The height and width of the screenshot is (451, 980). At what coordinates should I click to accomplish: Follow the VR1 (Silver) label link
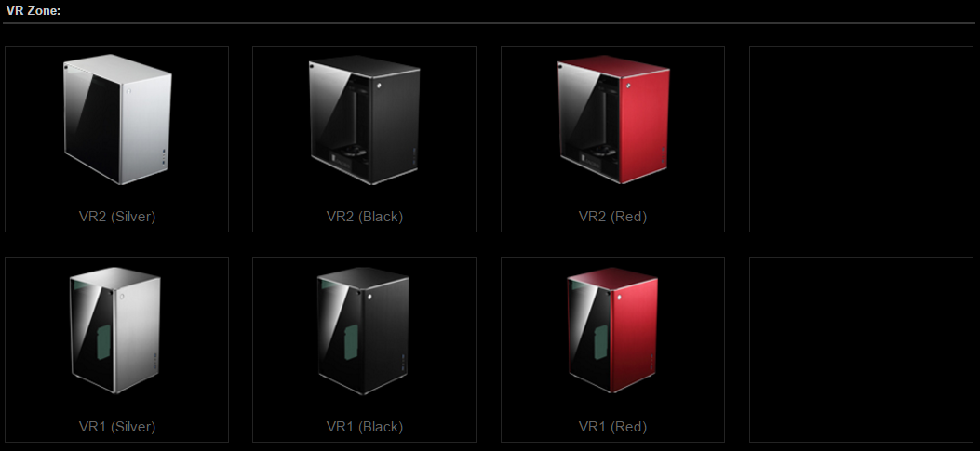tap(117, 427)
